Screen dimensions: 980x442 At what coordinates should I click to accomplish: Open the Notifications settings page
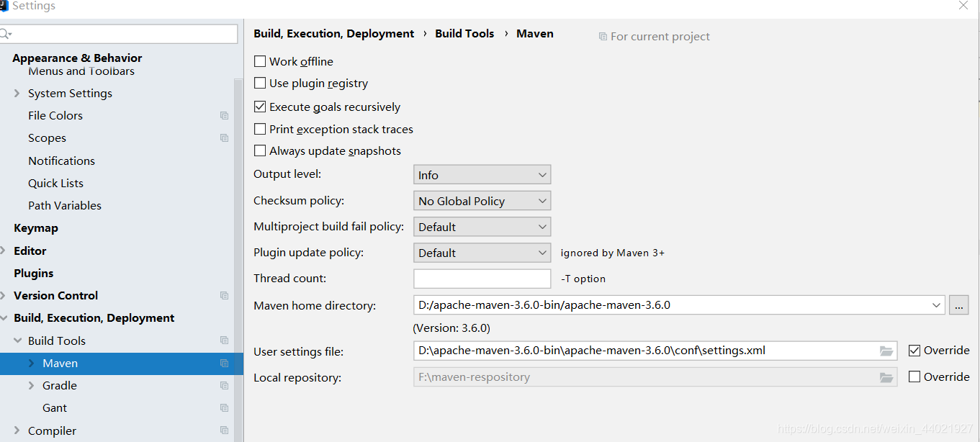[x=61, y=161]
